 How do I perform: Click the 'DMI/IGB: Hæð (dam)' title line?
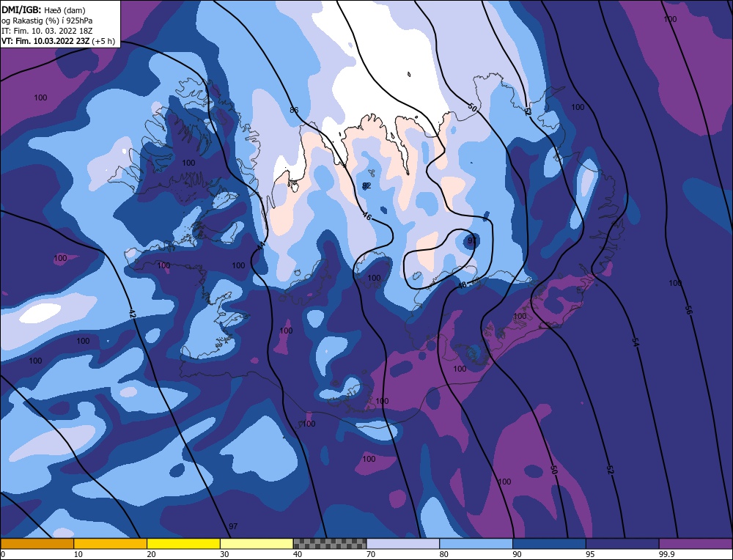(43, 10)
